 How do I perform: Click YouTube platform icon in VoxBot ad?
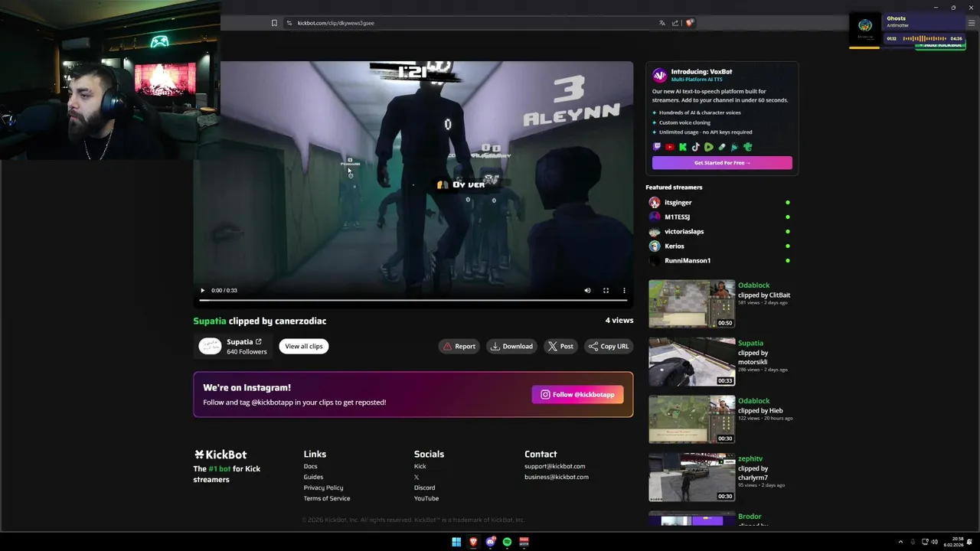[670, 147]
